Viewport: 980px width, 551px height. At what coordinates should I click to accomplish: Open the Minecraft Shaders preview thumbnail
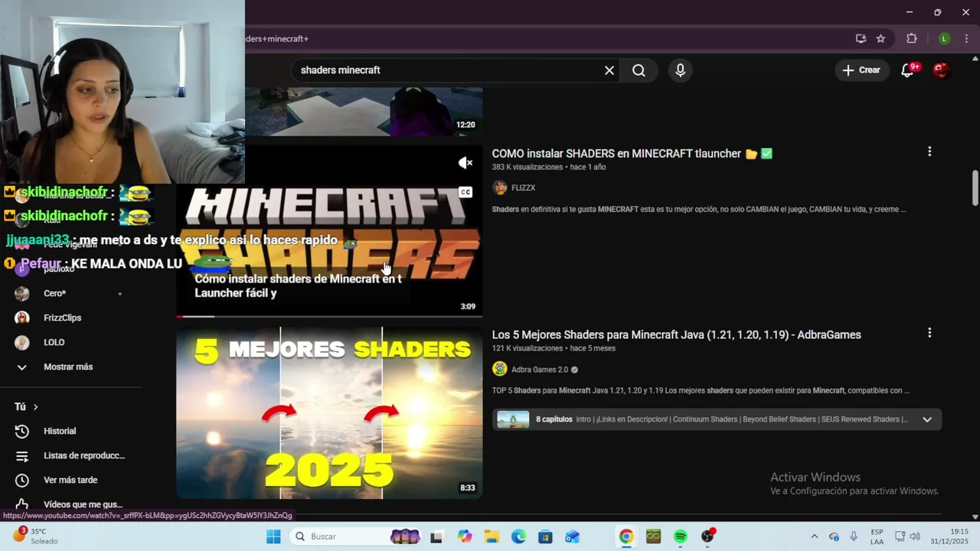pos(329,231)
